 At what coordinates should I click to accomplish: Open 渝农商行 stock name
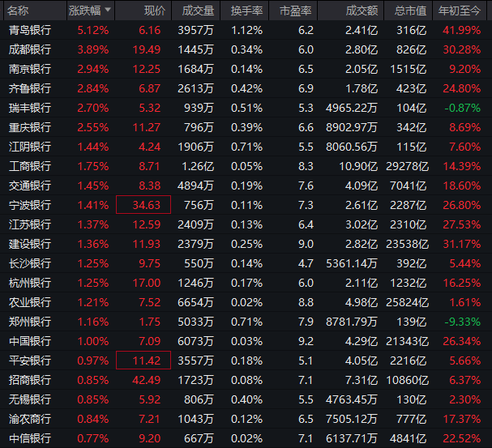click(30, 419)
